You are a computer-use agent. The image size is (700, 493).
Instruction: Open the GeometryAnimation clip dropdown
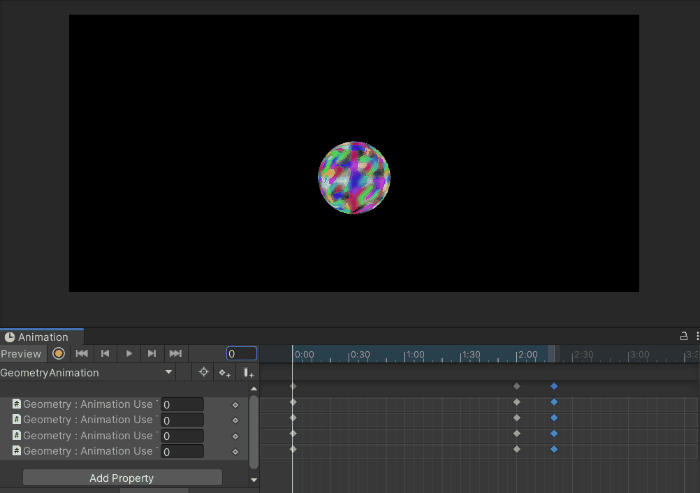coord(87,372)
